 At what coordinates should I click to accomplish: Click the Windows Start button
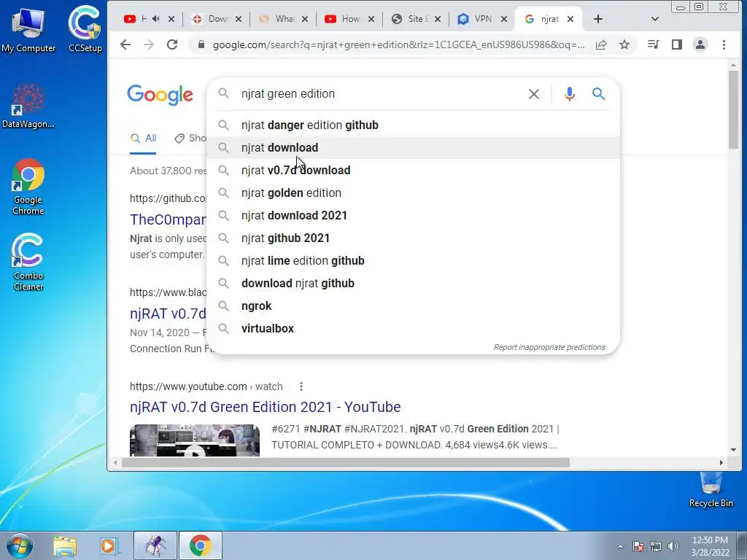coord(19,545)
